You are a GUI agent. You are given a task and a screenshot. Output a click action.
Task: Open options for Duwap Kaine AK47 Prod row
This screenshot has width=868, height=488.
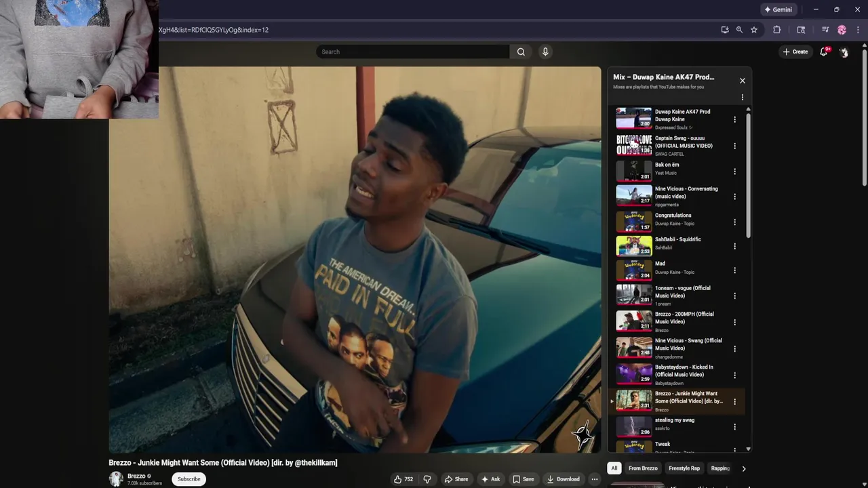734,119
